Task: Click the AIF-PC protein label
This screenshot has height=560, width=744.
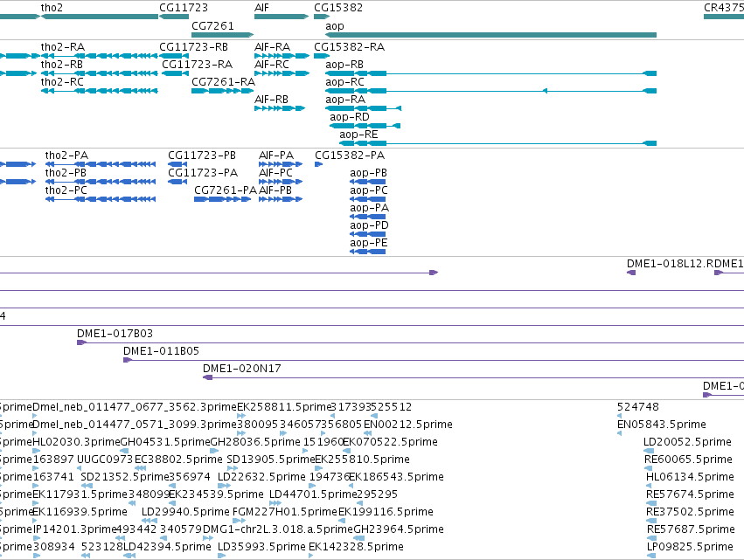Action: tap(275, 173)
